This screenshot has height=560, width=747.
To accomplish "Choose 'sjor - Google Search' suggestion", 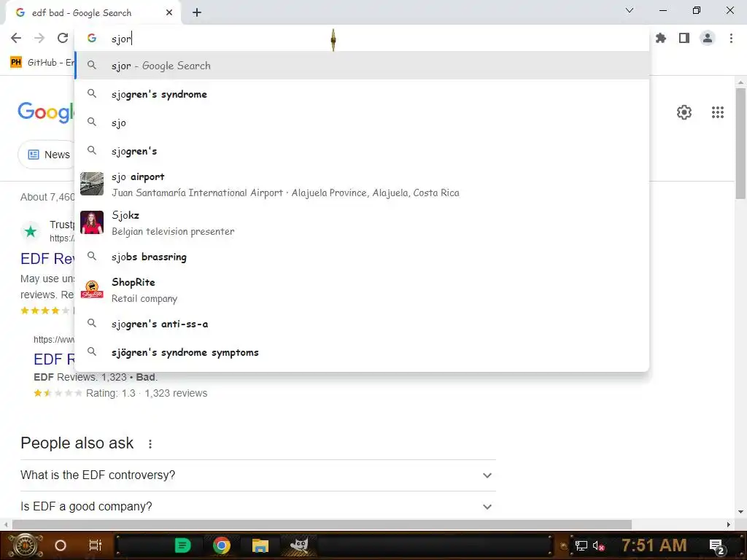I will (362, 66).
